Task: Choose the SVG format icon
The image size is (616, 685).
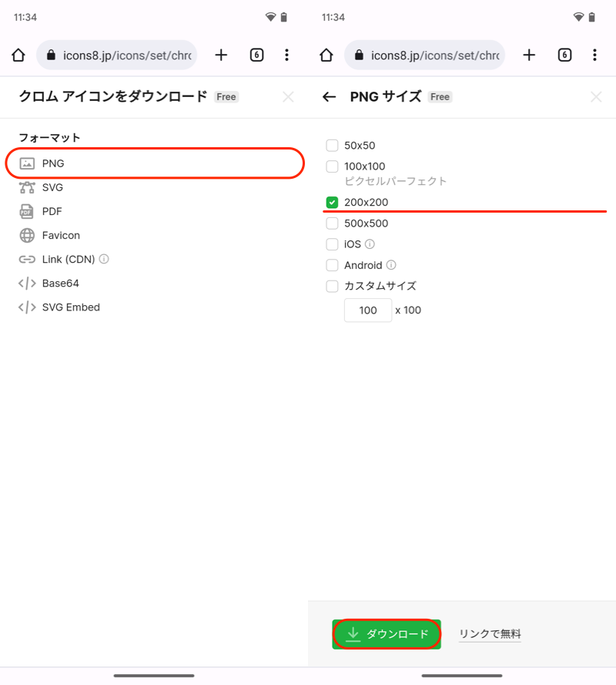Action: click(x=27, y=187)
